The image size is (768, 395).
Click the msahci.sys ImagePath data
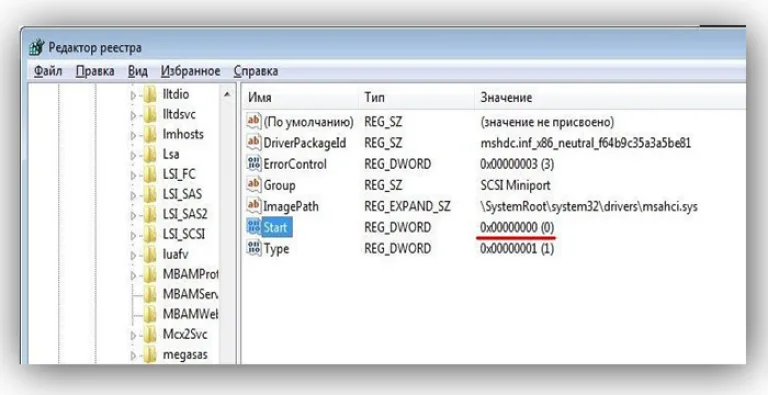(x=589, y=206)
